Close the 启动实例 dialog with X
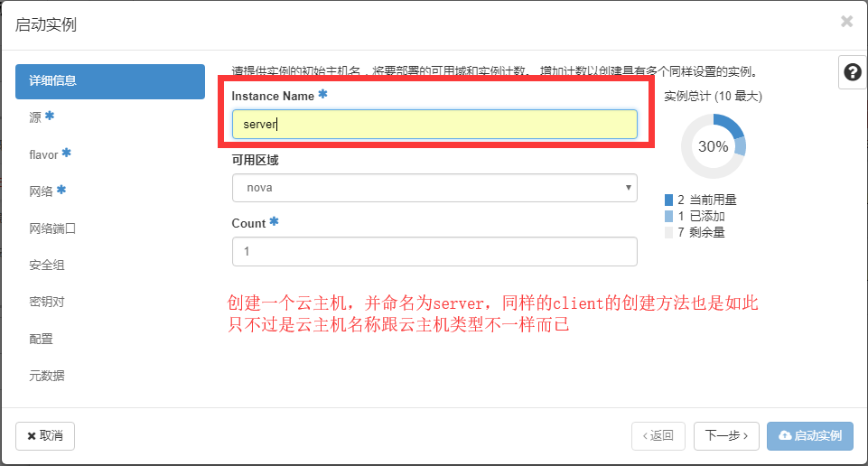This screenshot has height=466, width=868. coord(846,22)
